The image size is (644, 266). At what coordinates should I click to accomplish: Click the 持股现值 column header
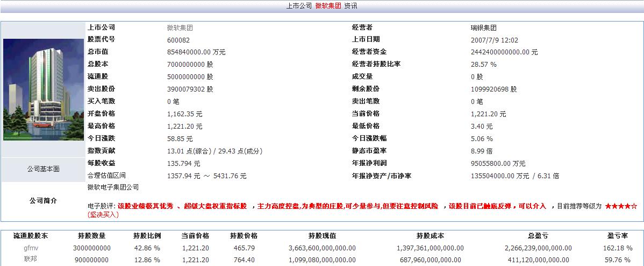tap(322, 236)
